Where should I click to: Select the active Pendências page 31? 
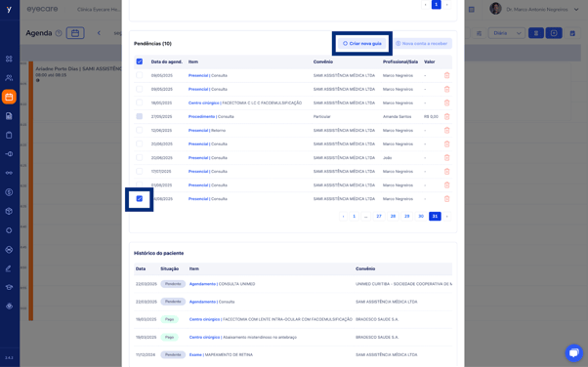tap(435, 217)
